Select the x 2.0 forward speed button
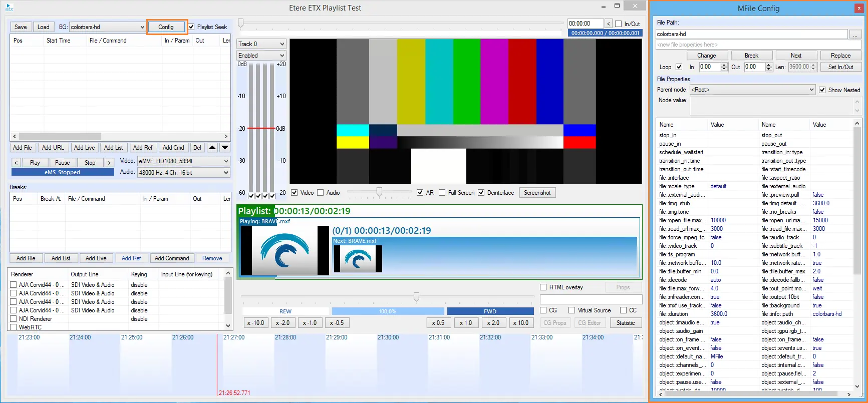Viewport: 868px width, 403px height. click(493, 323)
